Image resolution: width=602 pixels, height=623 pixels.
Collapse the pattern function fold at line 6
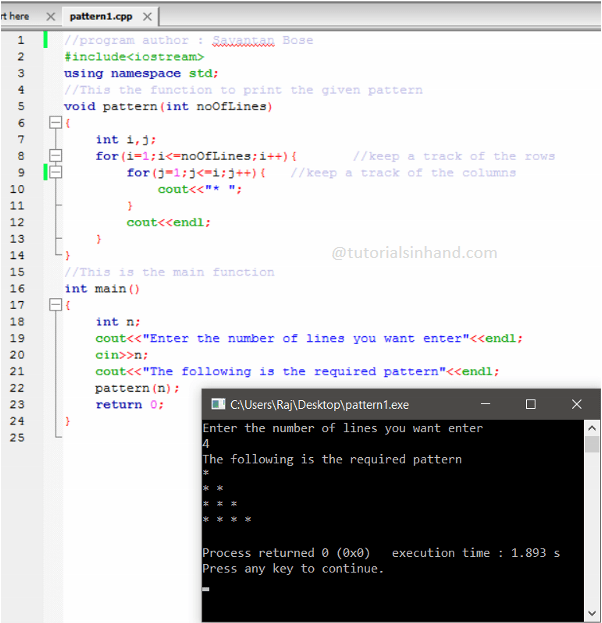(55, 122)
